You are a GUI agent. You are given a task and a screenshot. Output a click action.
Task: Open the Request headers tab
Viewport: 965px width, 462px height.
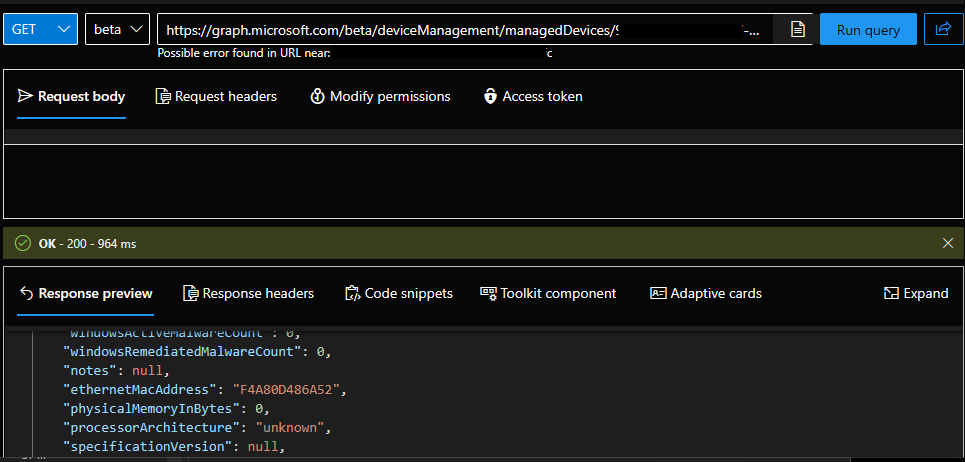[x=216, y=97]
